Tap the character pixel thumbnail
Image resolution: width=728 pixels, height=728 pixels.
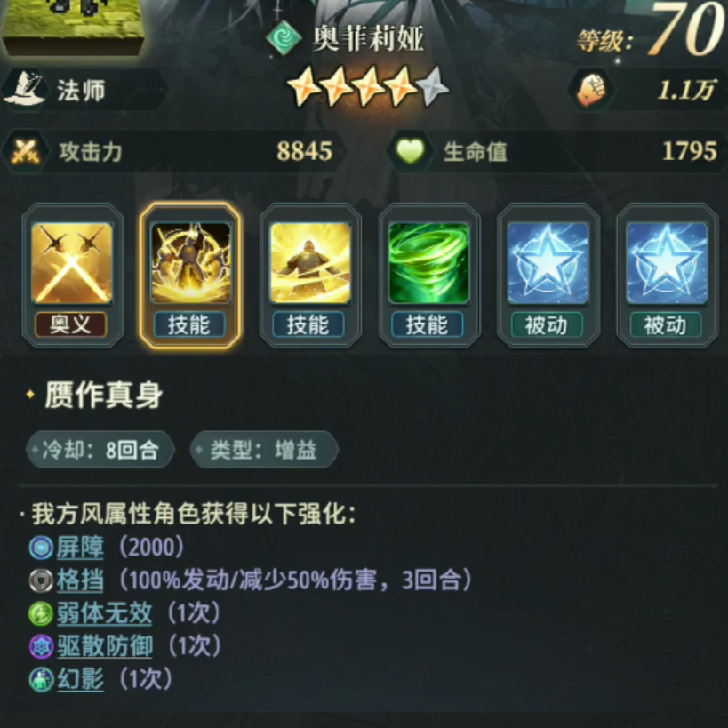(x=73, y=27)
